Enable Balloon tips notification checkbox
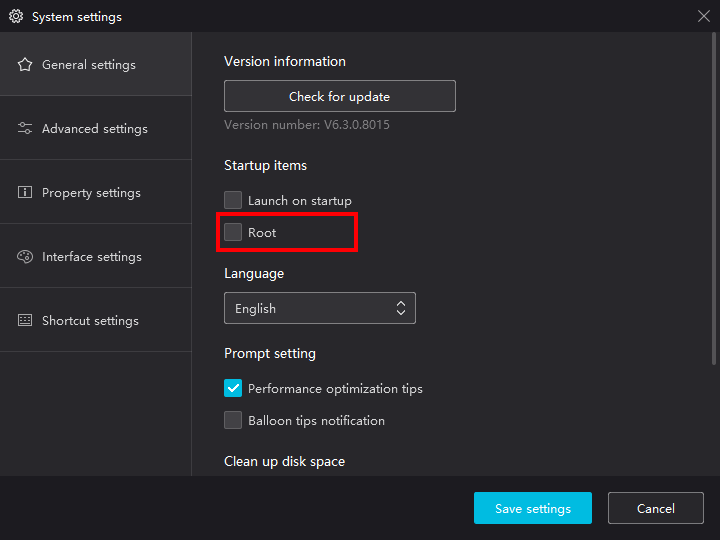 (233, 420)
